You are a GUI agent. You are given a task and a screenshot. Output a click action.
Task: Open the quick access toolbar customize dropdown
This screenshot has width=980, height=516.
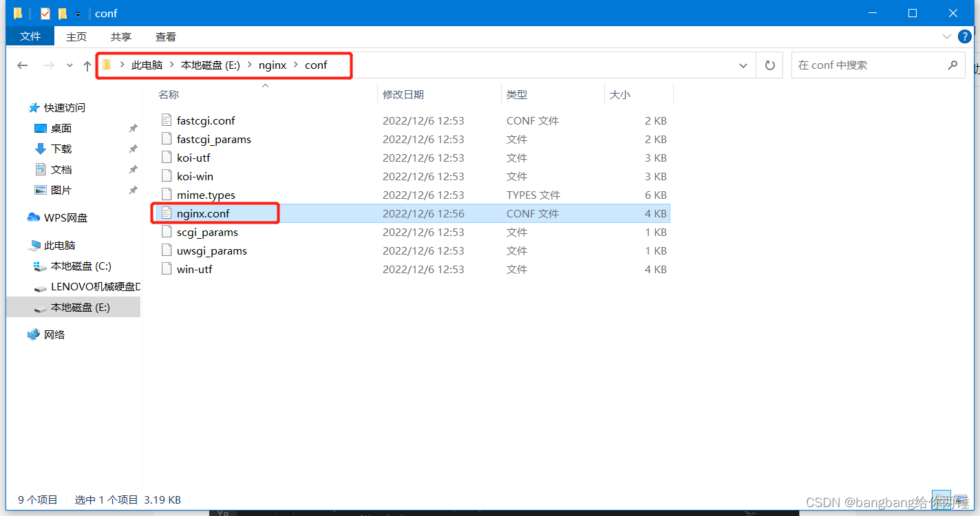(x=77, y=13)
